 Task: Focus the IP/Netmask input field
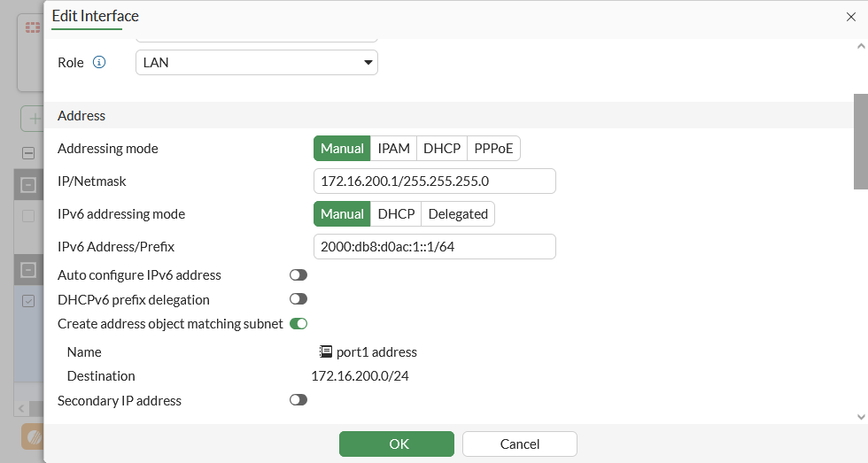tap(434, 181)
